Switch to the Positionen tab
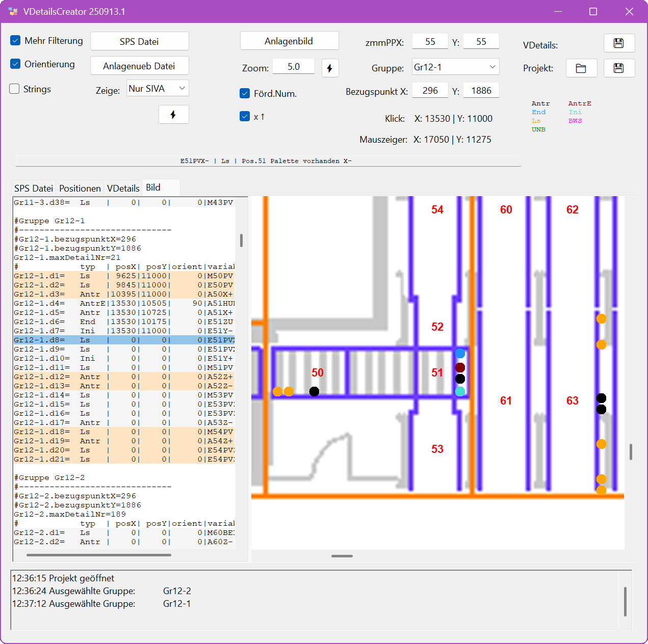The image size is (648, 644). pos(80,189)
